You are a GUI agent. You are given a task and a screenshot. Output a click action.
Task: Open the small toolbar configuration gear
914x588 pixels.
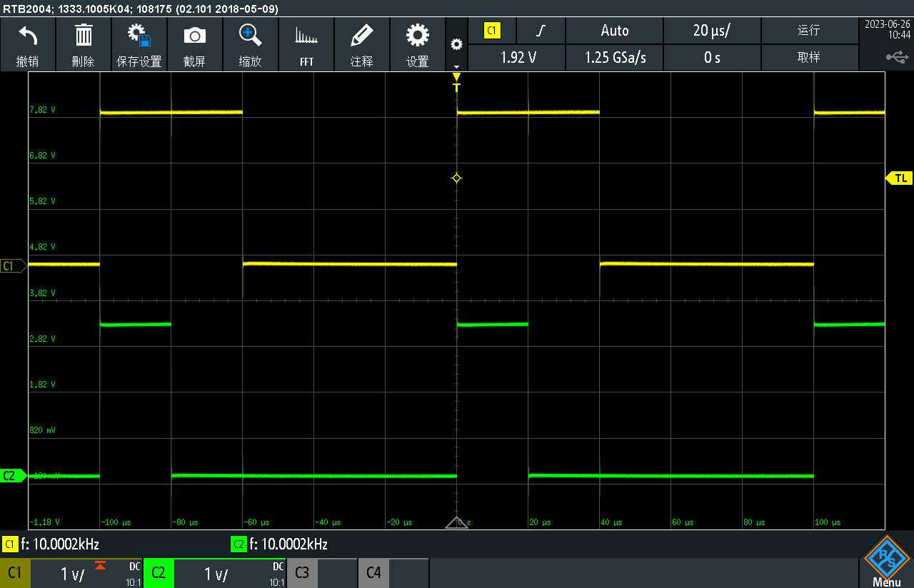click(457, 44)
